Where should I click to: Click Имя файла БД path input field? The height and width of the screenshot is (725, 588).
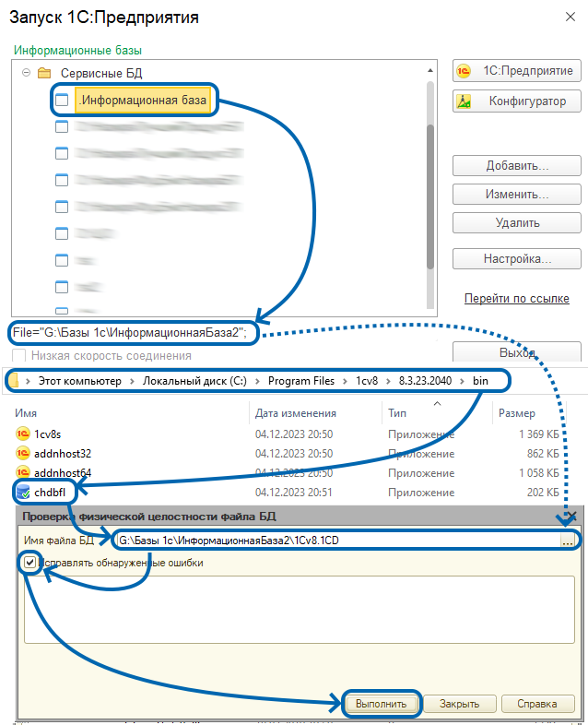[338, 540]
